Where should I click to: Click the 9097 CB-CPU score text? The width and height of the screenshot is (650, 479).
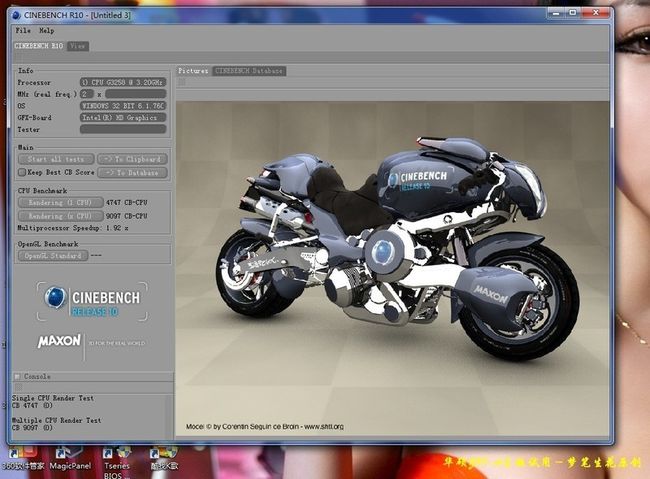tap(126, 216)
